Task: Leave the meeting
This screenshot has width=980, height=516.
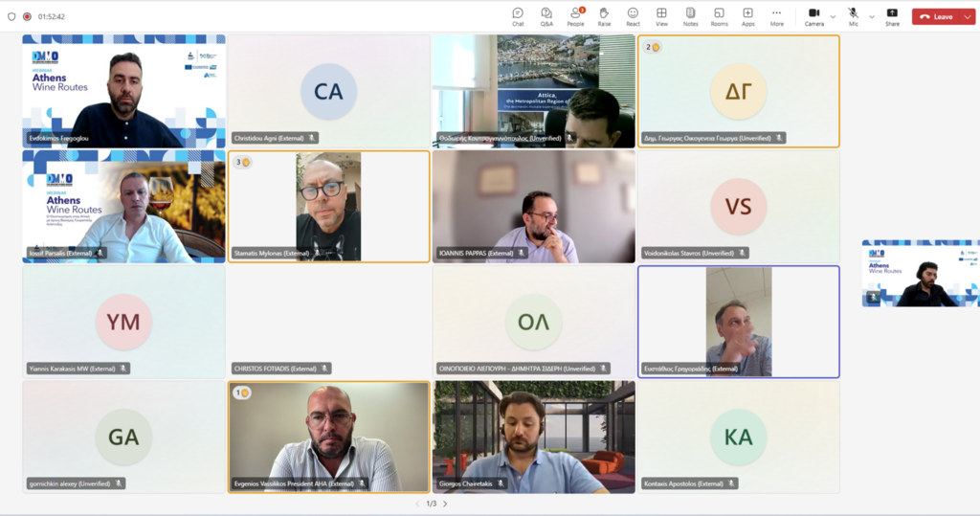Action: (936, 17)
